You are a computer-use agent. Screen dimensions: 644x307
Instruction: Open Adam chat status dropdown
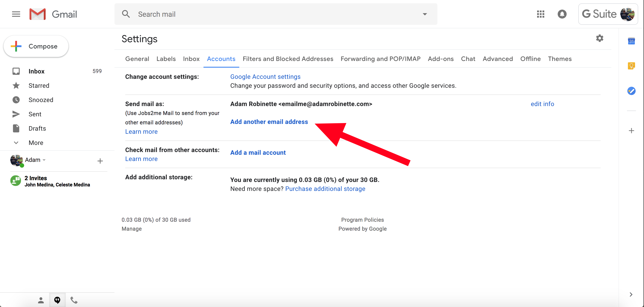44,160
